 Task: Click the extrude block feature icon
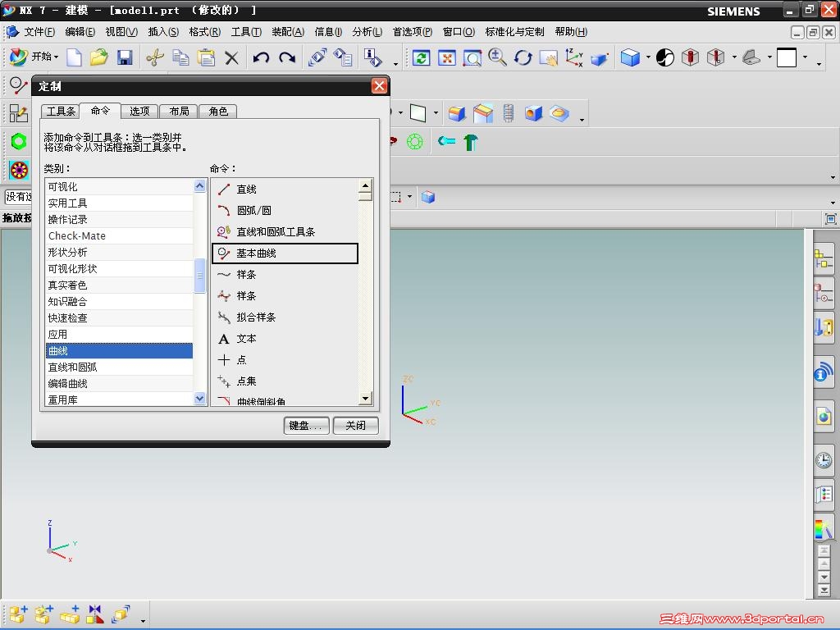[x=456, y=113]
